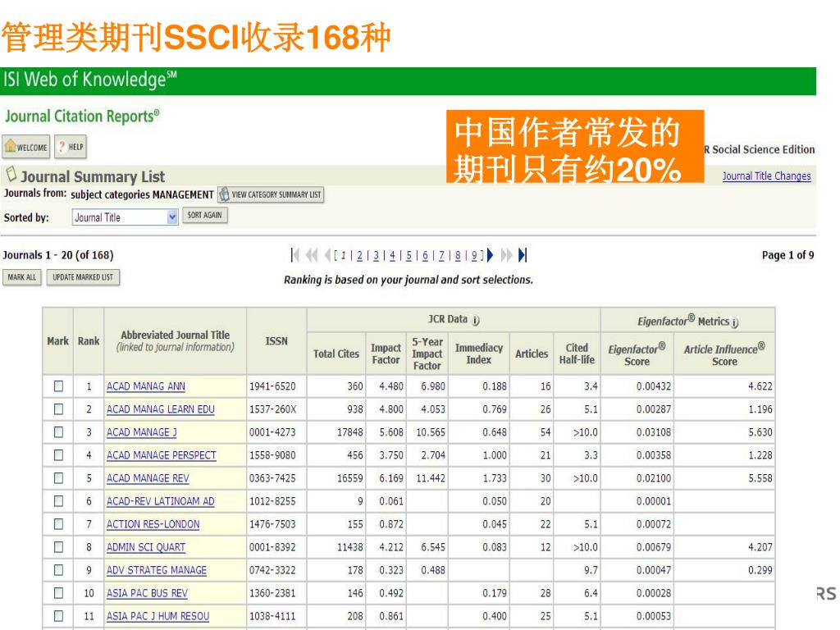The height and width of the screenshot is (630, 840).
Task: Open ACAD MANAG ANN journal link
Action: pyautogui.click(x=146, y=386)
